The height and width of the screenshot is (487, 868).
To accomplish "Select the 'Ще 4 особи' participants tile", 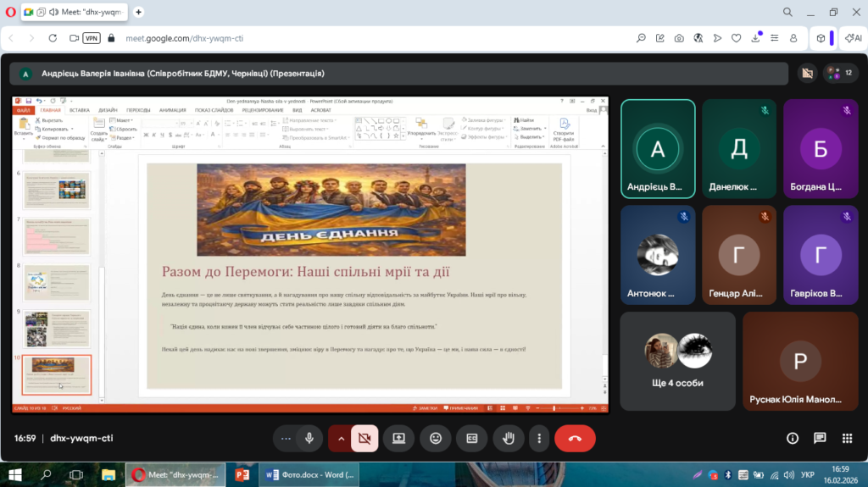I will 677,361.
